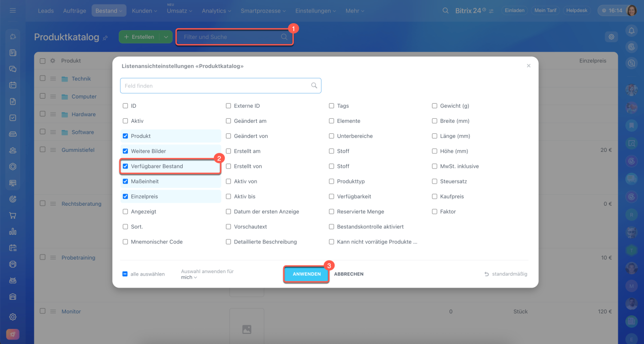Uncheck Weitere Bilder checkbox

(x=125, y=151)
